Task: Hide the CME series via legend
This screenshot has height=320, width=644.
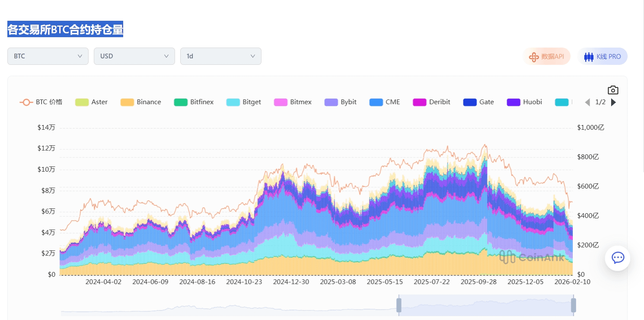Action: [x=385, y=102]
